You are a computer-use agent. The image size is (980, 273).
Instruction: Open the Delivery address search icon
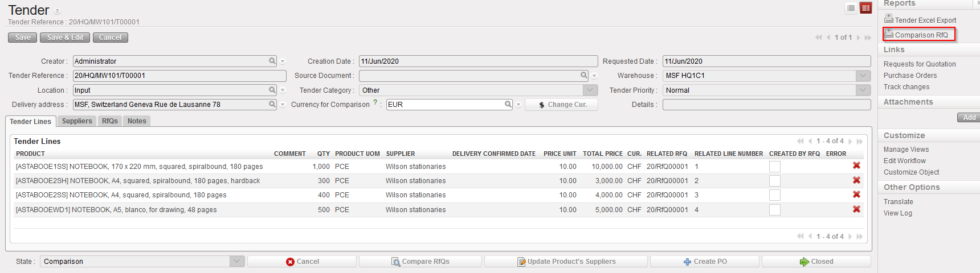click(272, 105)
